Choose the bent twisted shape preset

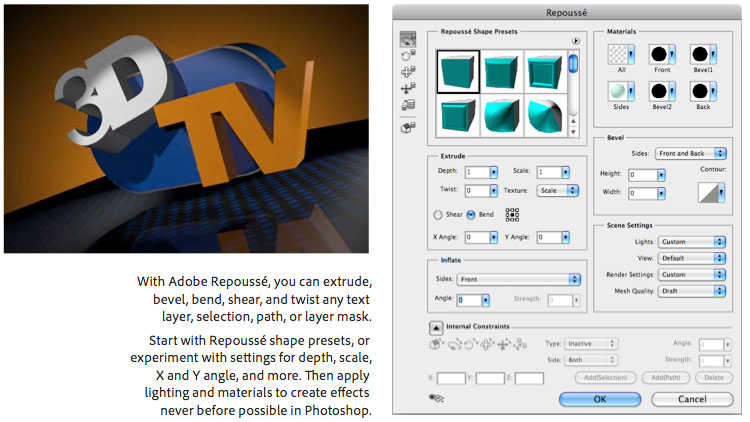[544, 115]
